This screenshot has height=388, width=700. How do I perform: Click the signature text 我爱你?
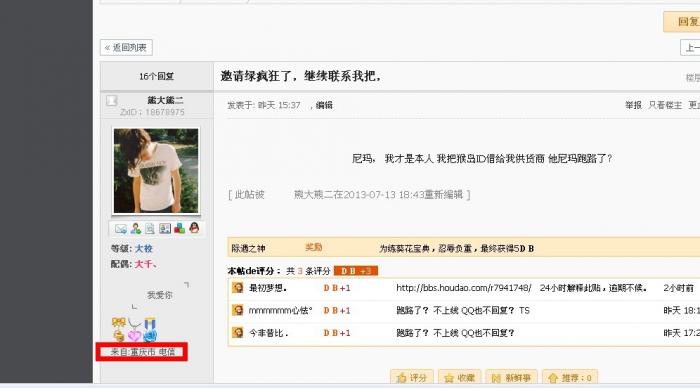click(159, 295)
